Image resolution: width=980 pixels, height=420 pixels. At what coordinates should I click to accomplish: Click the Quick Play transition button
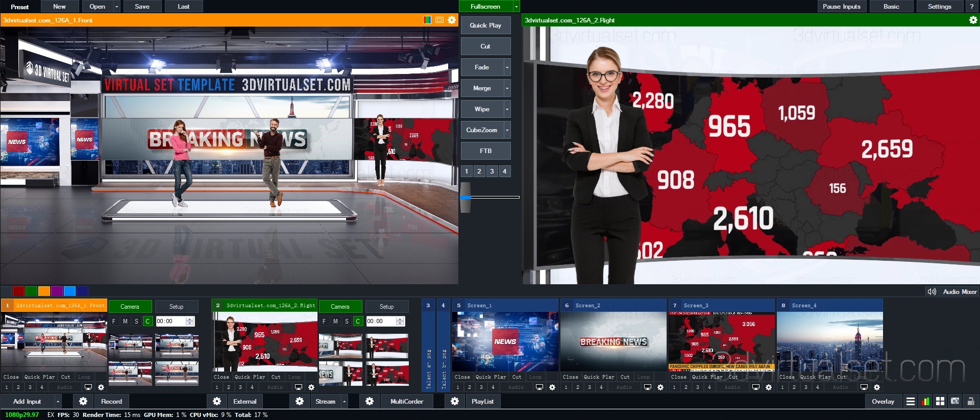(485, 26)
